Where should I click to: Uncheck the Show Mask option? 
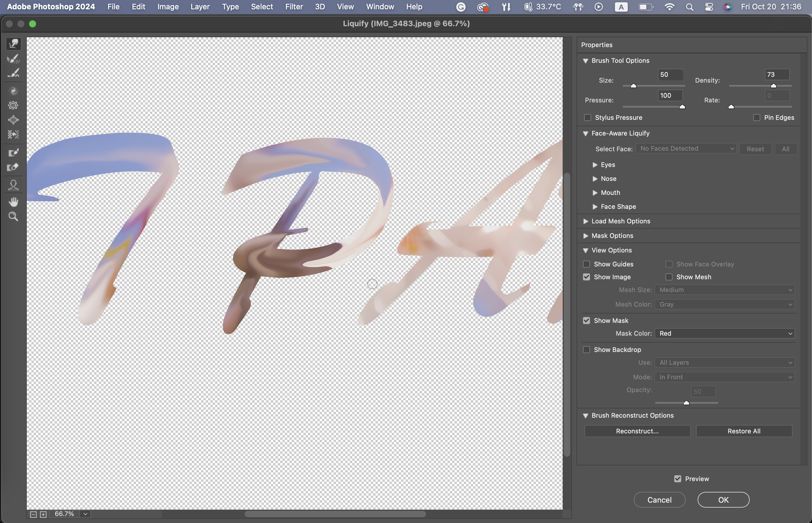(x=586, y=321)
